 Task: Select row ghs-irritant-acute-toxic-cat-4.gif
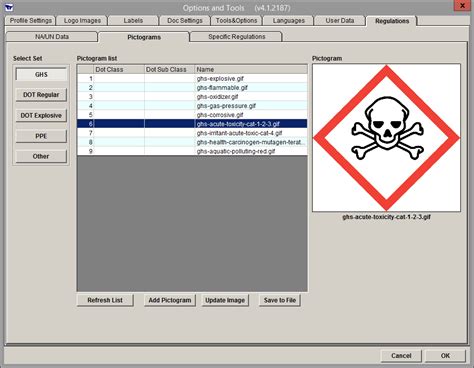pos(192,133)
